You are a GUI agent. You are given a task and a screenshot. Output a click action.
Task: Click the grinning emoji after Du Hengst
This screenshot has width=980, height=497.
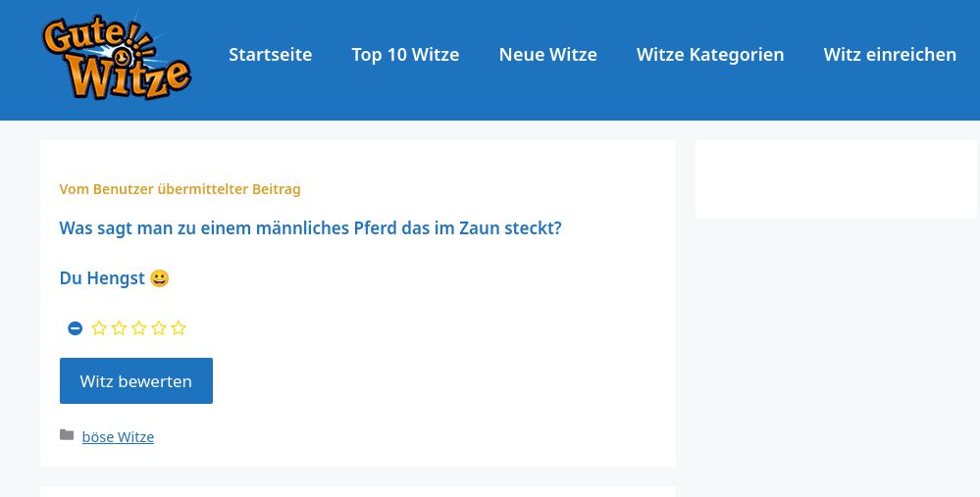pos(159,278)
